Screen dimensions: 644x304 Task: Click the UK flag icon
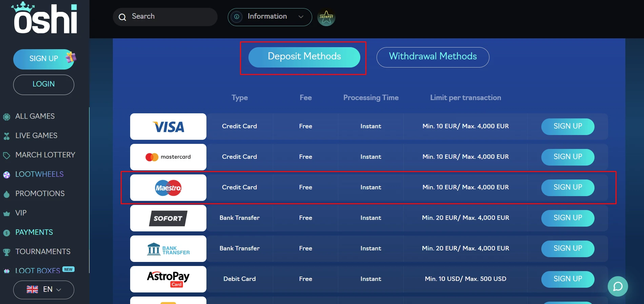tap(32, 289)
